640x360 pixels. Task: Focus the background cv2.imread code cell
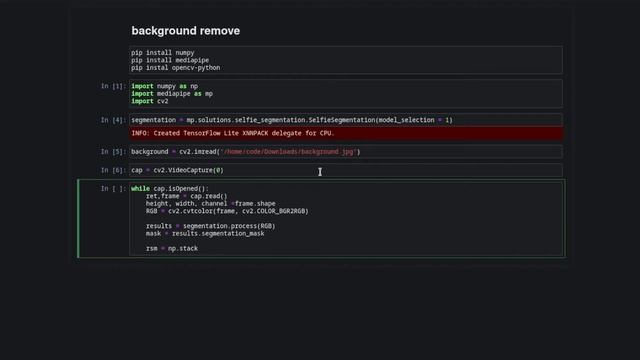346,152
